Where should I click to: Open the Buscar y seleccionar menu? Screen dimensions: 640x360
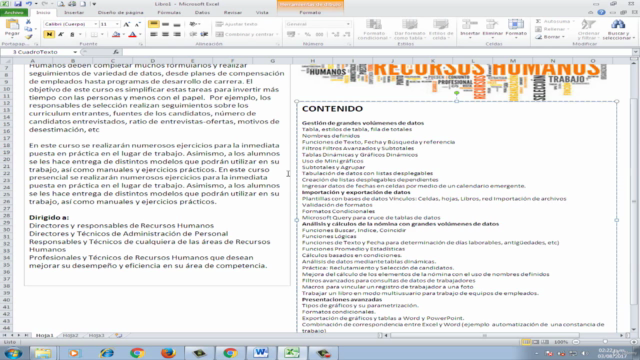tap(618, 30)
